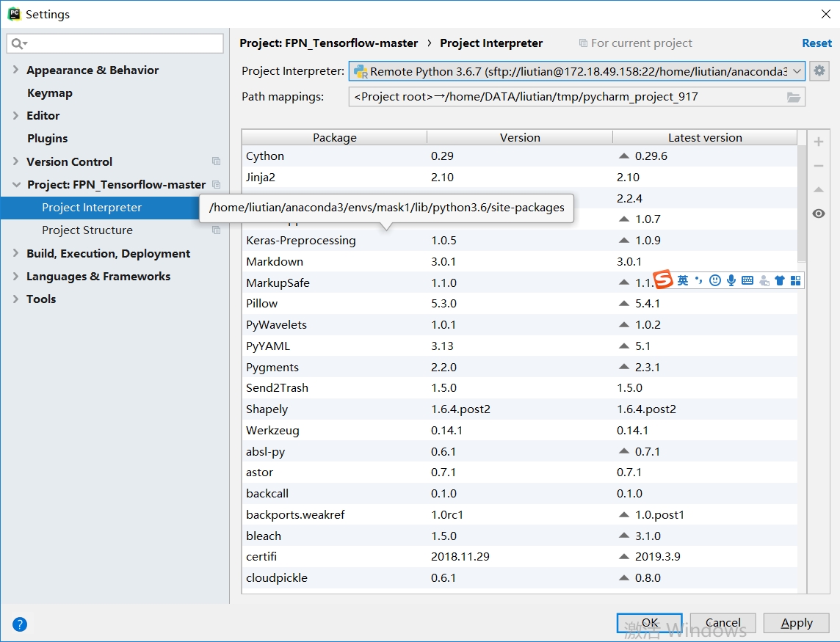Viewport: 840px width, 642px height.
Task: Open the Project Interpreter dropdown
Action: pos(577,71)
